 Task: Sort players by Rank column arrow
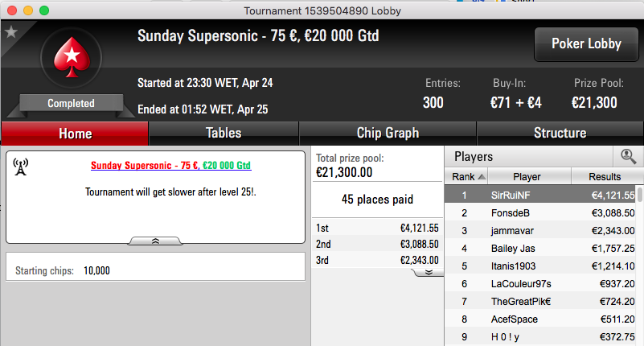point(482,177)
